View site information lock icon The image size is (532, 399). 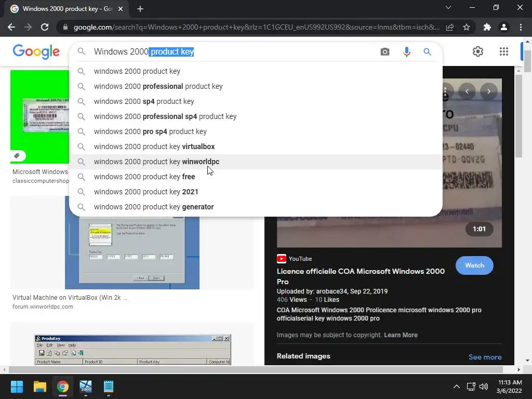coord(65,27)
